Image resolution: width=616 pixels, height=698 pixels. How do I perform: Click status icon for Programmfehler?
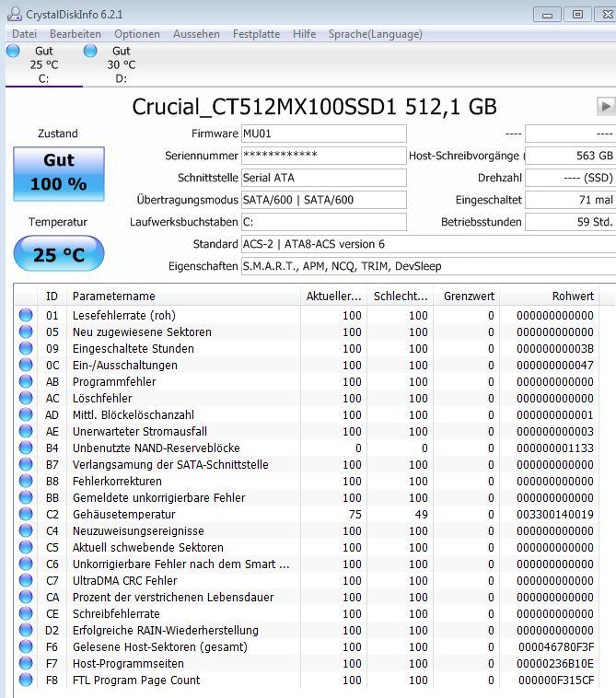26,381
